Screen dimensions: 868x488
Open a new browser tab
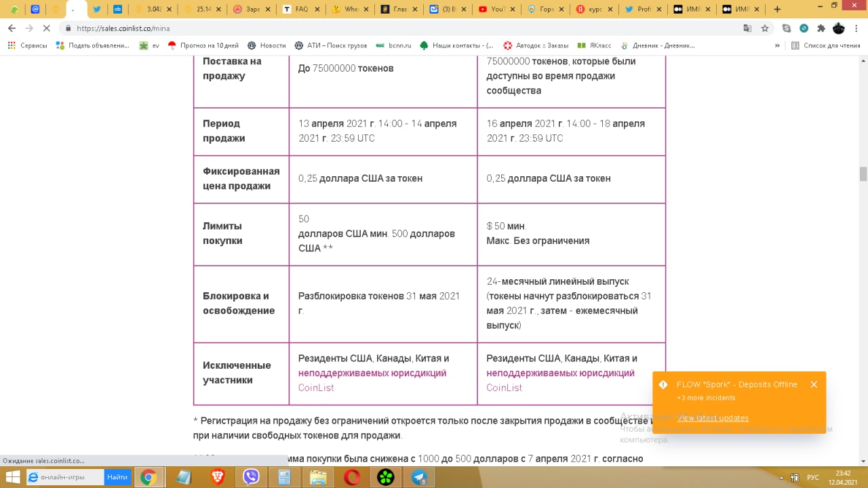pyautogui.click(x=777, y=9)
